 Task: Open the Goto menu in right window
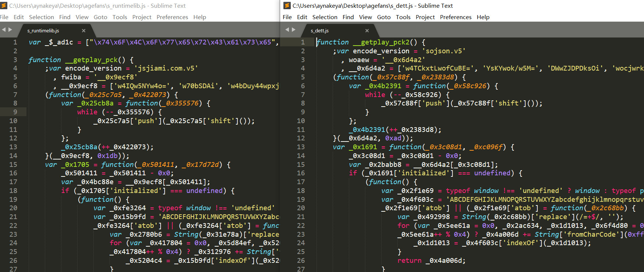[x=384, y=17]
